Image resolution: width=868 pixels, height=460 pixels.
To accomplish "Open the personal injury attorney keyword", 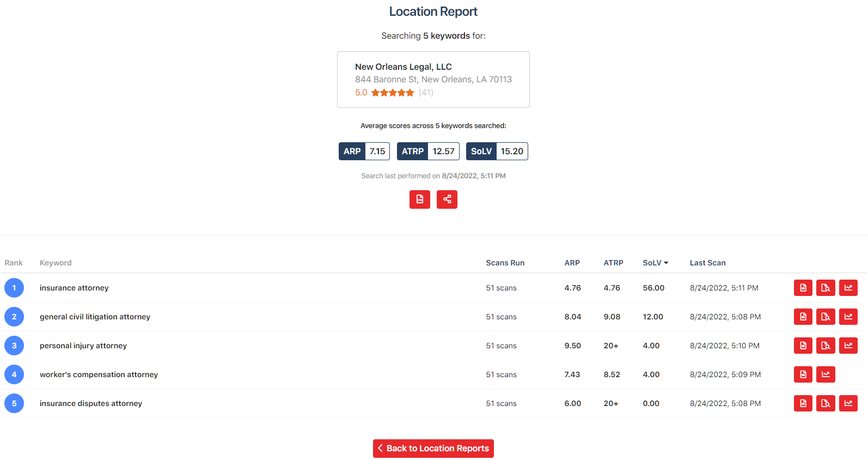I will pos(83,346).
